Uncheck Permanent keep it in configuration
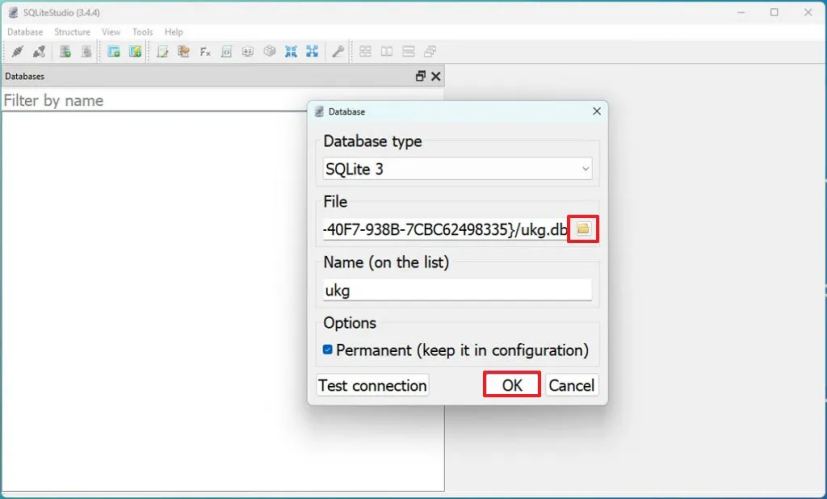This screenshot has width=827, height=499. tap(328, 350)
